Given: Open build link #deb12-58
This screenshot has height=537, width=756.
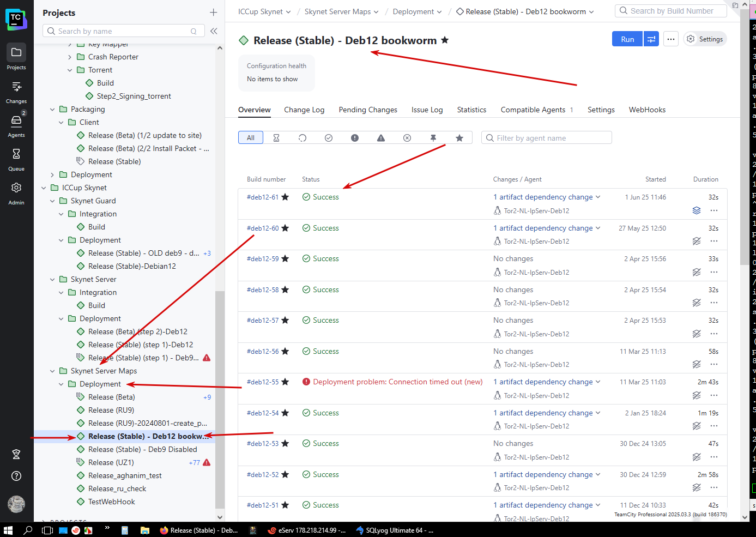Looking at the screenshot, I should (x=263, y=289).
